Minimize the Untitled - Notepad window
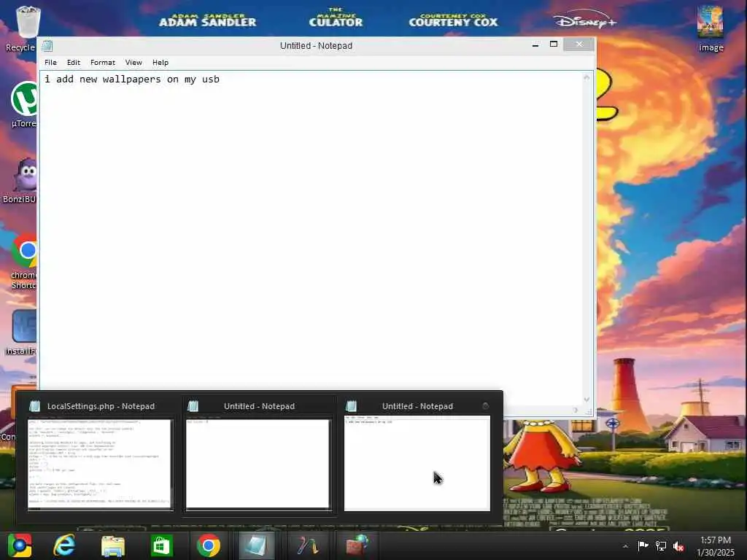This screenshot has height=560, width=747. [x=535, y=44]
